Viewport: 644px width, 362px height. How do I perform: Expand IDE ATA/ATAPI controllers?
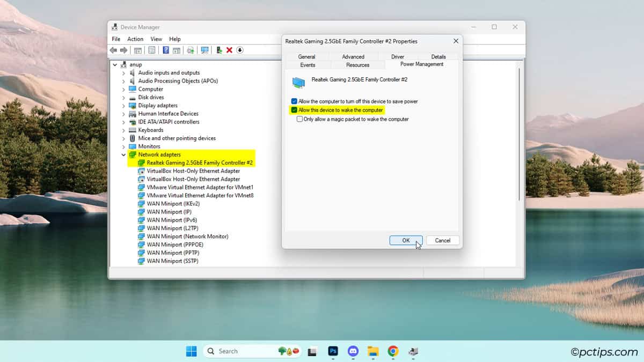coord(123,122)
